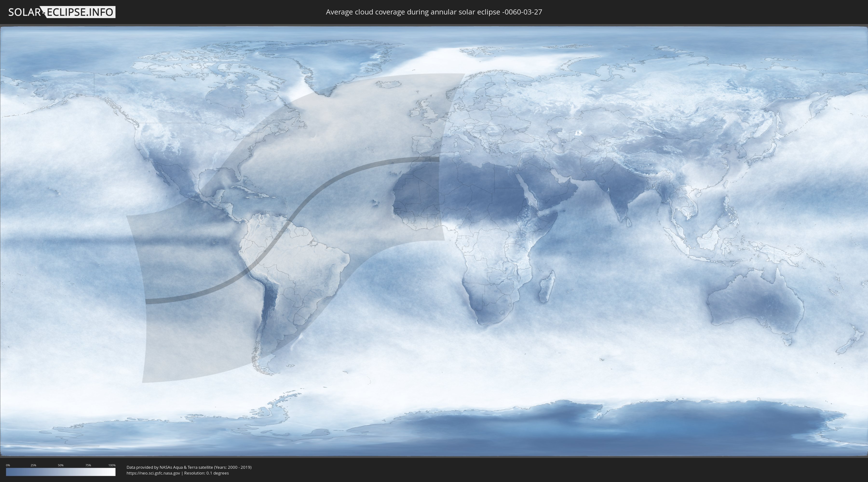Click the cloud coverage gradient color bar
The height and width of the screenshot is (482, 868).
coord(61,472)
